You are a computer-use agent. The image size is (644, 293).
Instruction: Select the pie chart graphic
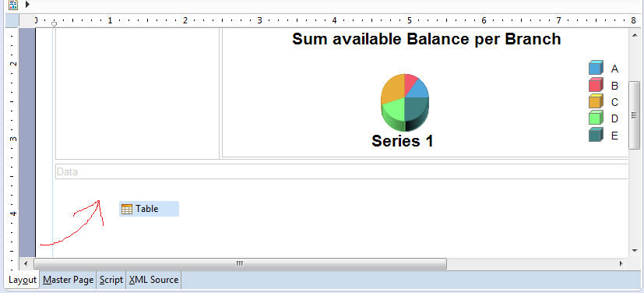405,103
